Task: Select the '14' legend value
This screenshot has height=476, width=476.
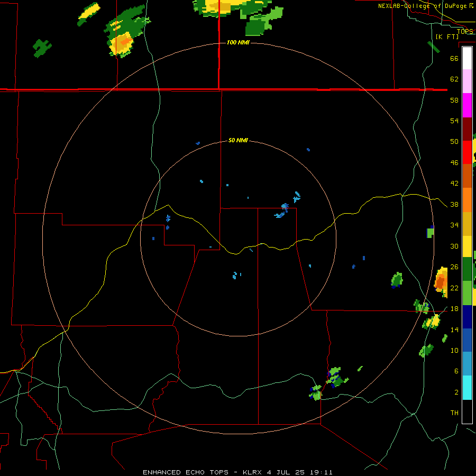Action: pos(454,329)
